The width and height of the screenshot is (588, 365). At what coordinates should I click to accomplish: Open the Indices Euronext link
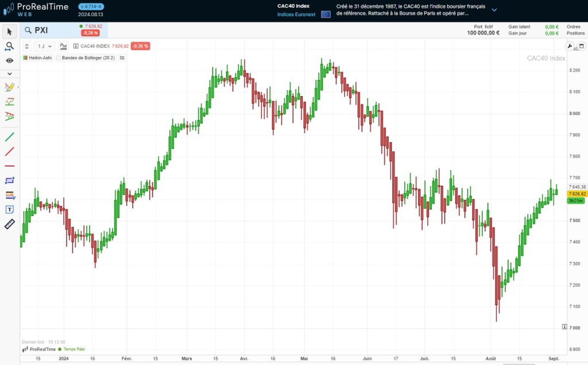[x=295, y=14]
